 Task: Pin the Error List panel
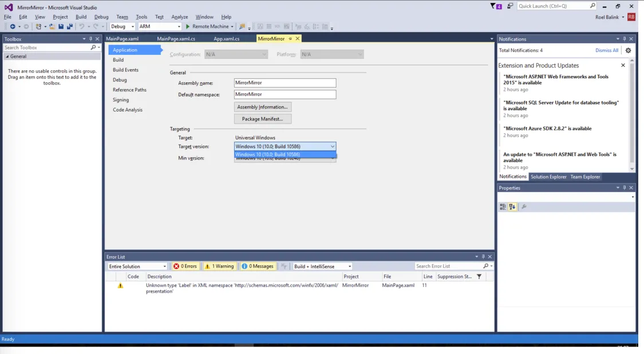point(483,257)
